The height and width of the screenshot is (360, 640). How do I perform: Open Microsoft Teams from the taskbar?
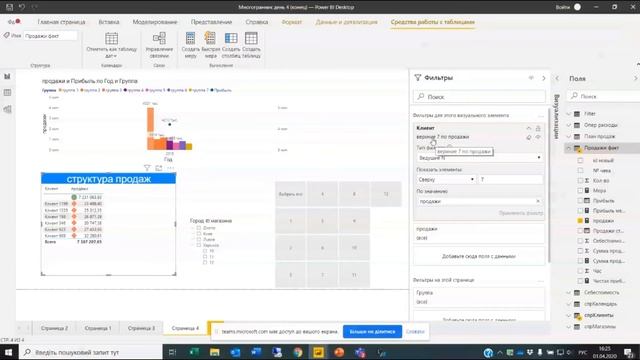[360, 352]
